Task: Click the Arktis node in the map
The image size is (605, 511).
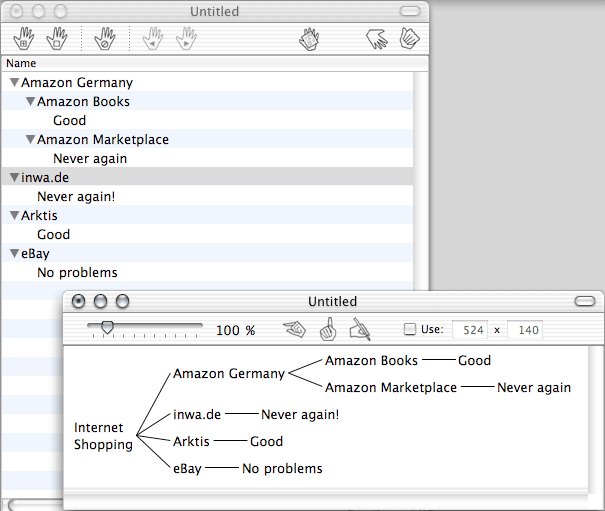Action: coord(191,441)
